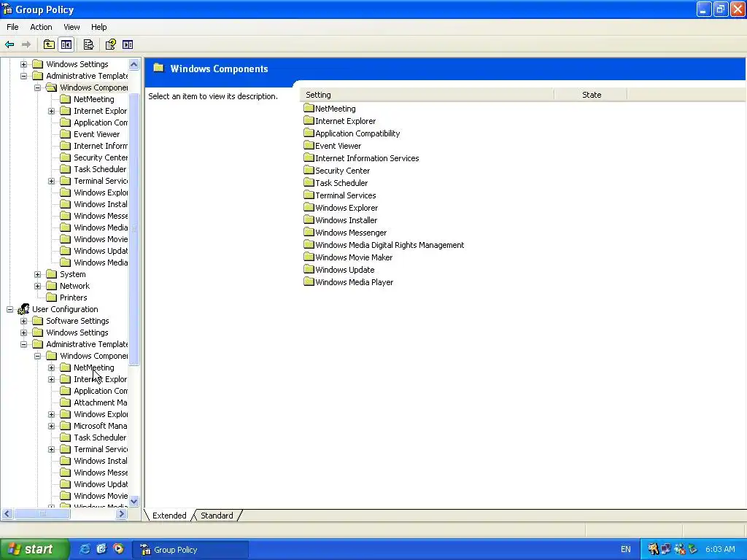Expand the NetMeeting node in the tree

(52, 367)
